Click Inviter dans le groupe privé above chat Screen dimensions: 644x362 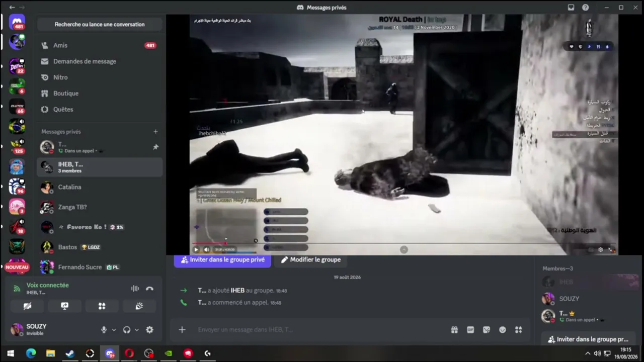pyautogui.click(x=222, y=260)
